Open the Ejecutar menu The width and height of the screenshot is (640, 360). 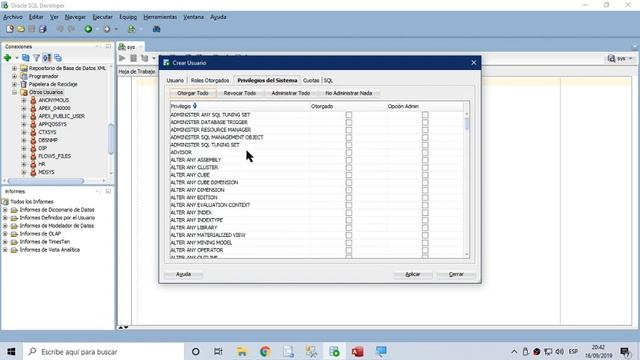coord(102,17)
